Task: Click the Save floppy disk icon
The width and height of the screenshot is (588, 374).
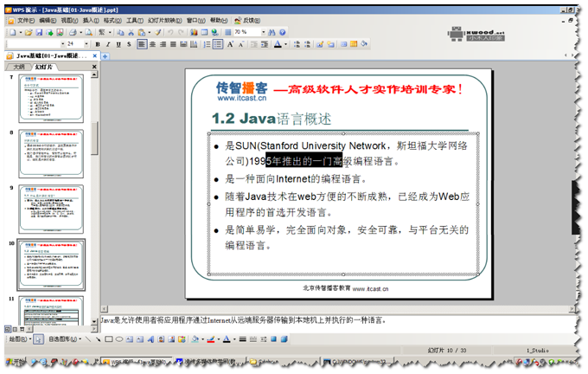Action: click(x=39, y=33)
